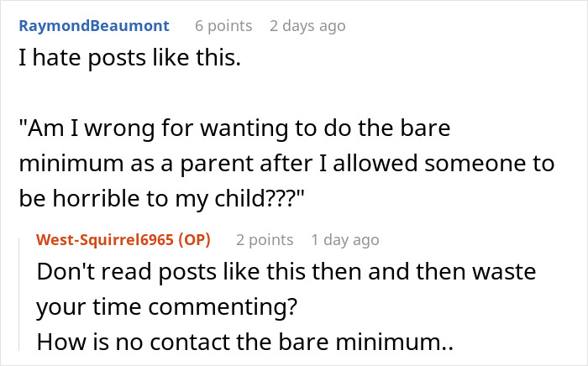Click the line 'be horrible to my child???'
The height and width of the screenshot is (366, 588).
(161, 198)
